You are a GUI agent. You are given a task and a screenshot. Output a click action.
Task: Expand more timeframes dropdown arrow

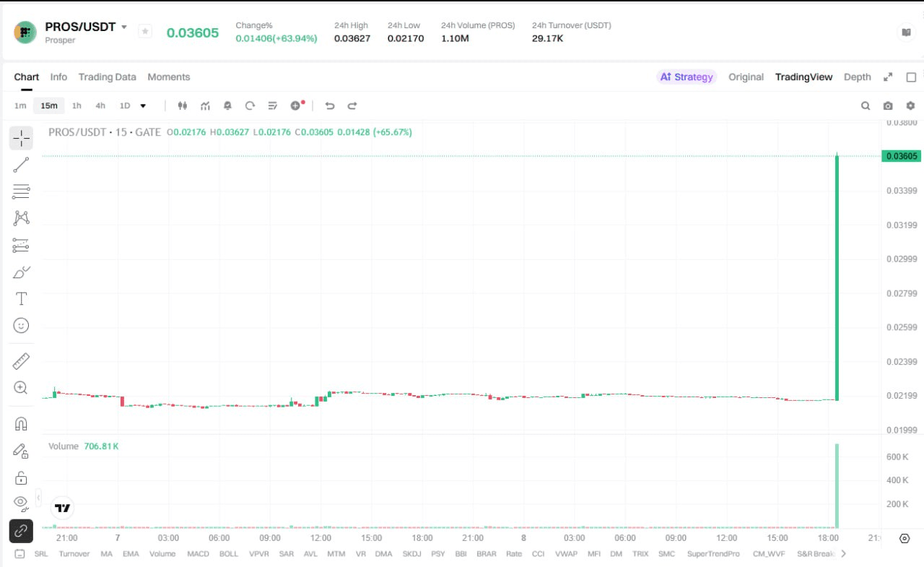[143, 105]
